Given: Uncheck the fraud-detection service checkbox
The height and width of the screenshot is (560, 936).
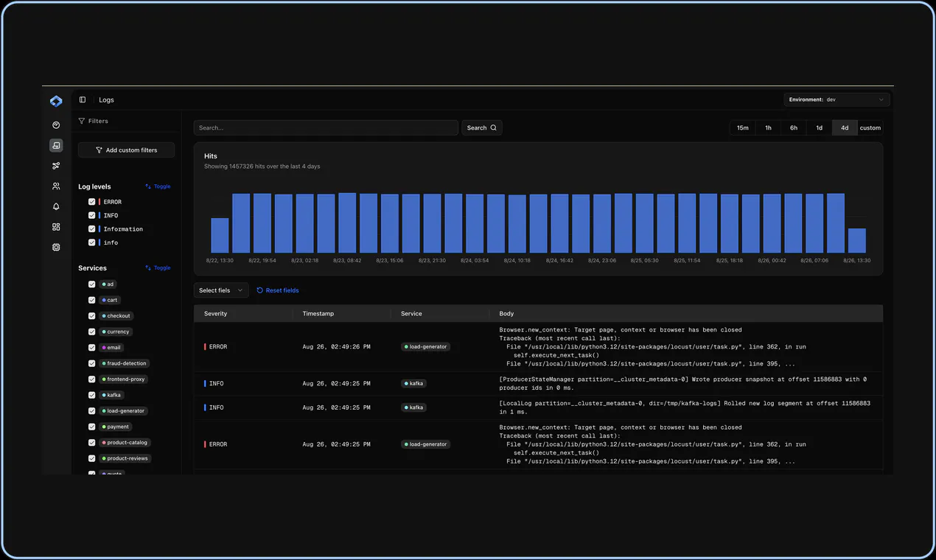Looking at the screenshot, I should click(x=91, y=363).
